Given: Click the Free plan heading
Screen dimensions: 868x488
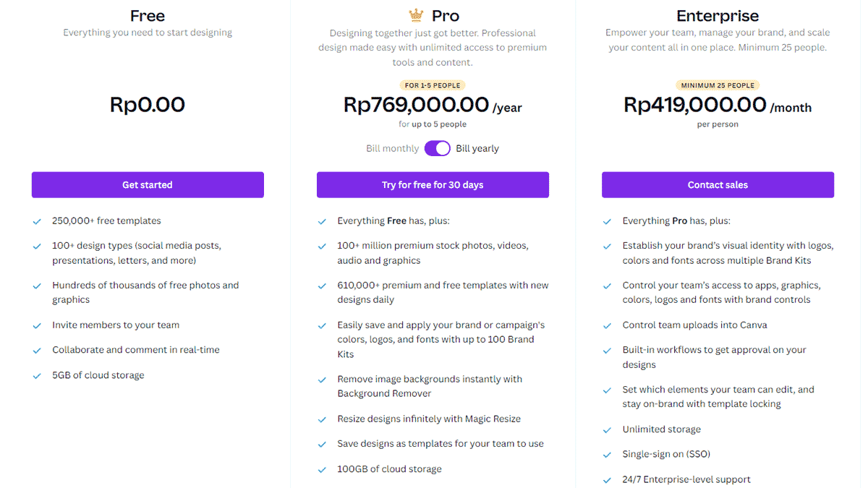Looking at the screenshot, I should point(147,15).
